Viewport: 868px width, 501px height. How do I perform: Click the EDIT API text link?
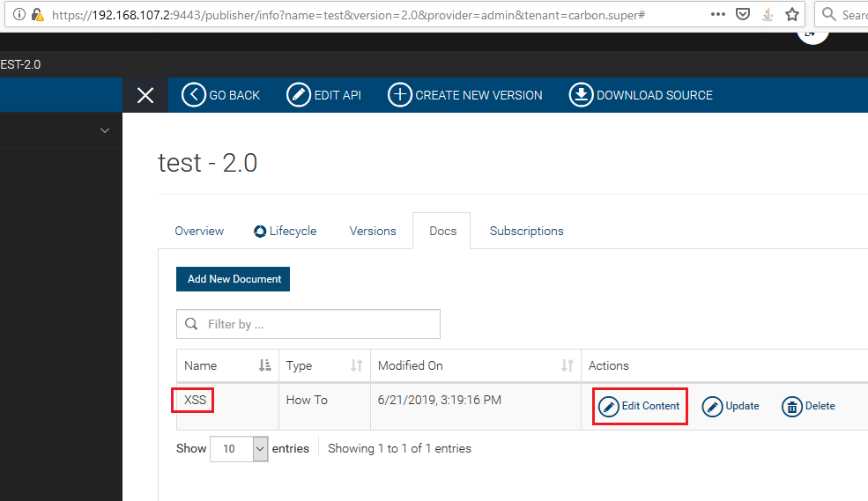point(338,95)
